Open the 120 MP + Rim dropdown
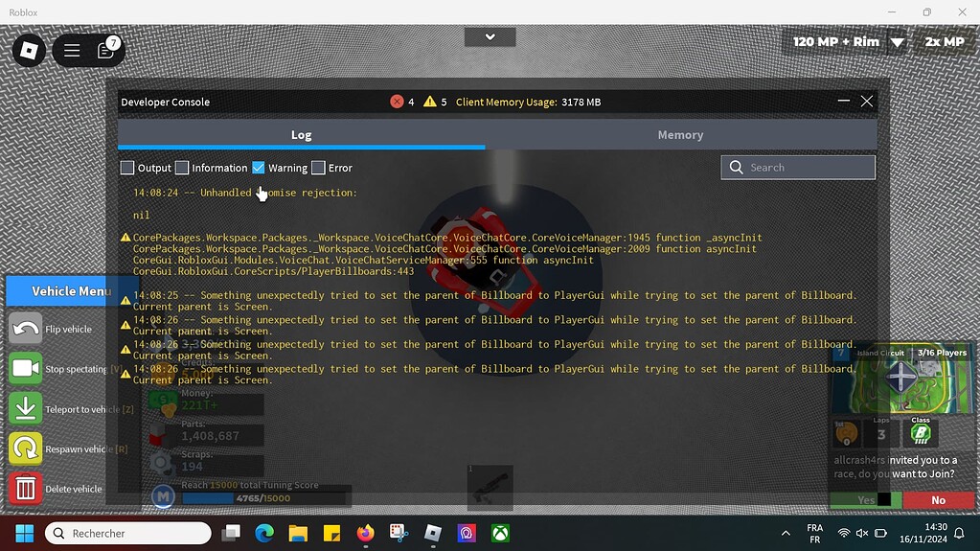The height and width of the screenshot is (551, 980). click(x=897, y=42)
